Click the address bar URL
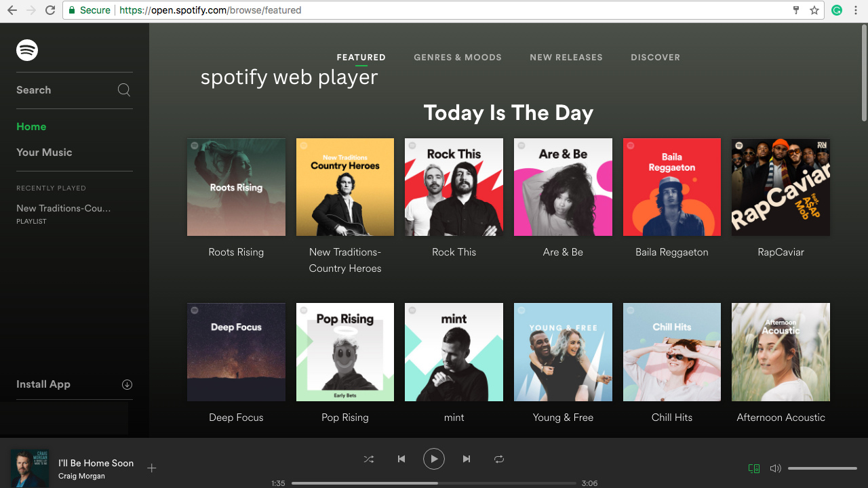868x488 pixels. click(x=211, y=10)
